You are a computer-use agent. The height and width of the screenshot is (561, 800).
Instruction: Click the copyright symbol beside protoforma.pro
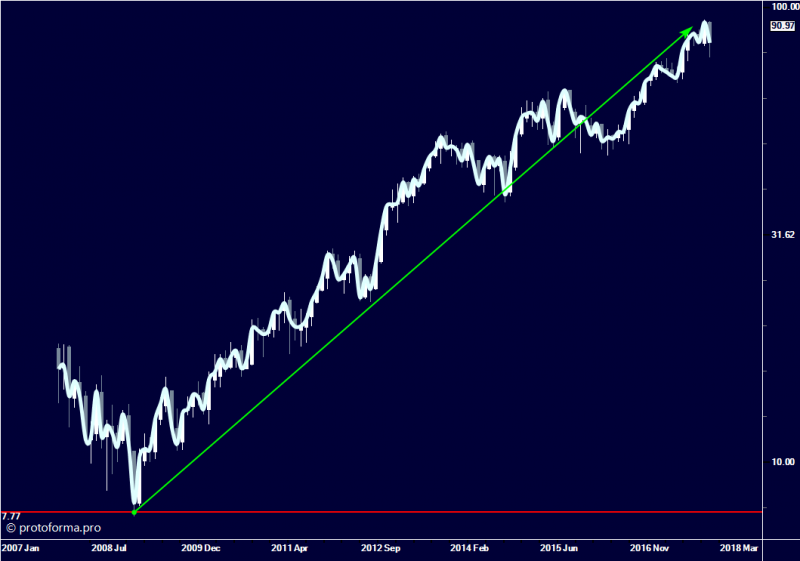pos(11,526)
